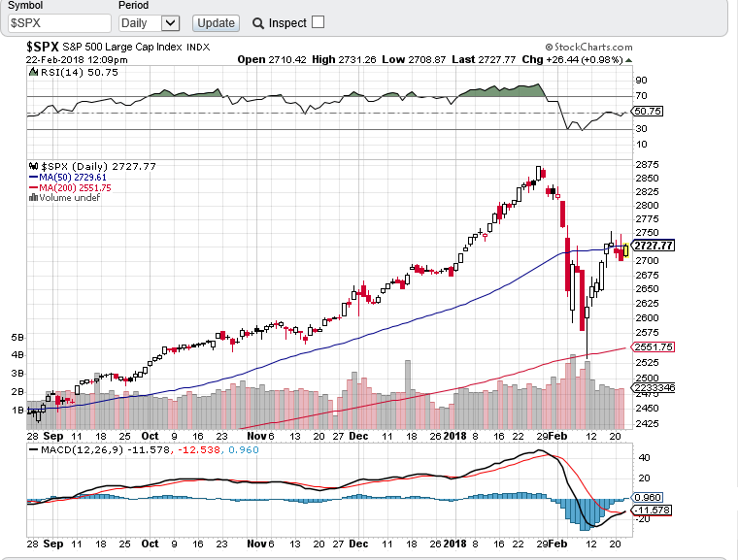The width and height of the screenshot is (738, 560).
Task: Click the 2551.75 MA(200) price tag
Action: click(653, 346)
